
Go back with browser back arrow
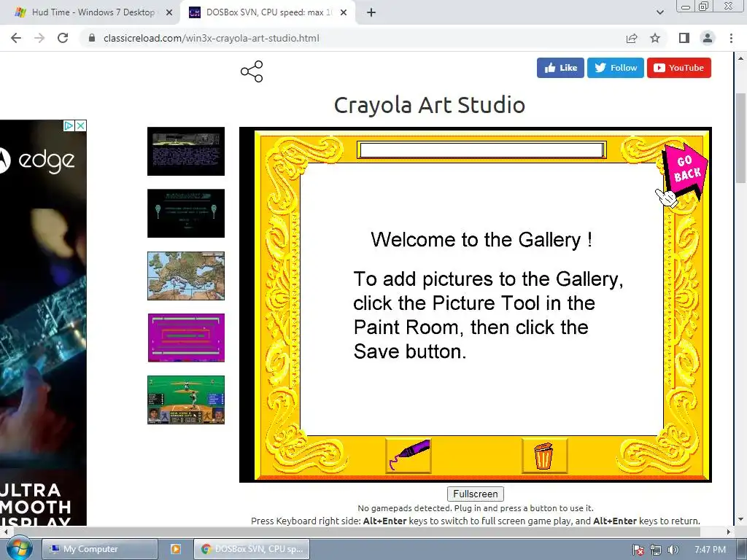(x=16, y=38)
